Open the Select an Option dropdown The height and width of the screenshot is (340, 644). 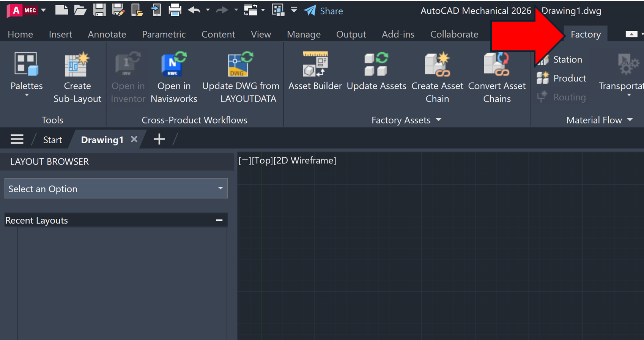pyautogui.click(x=116, y=188)
